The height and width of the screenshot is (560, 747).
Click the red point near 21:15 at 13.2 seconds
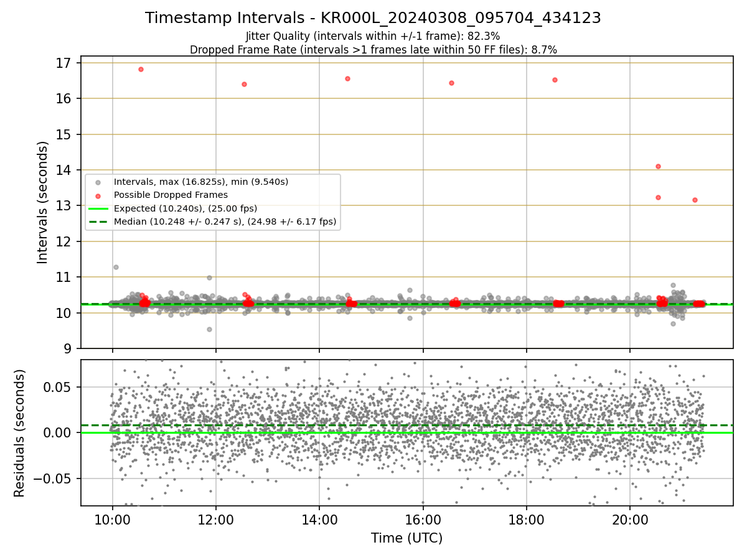coord(695,200)
